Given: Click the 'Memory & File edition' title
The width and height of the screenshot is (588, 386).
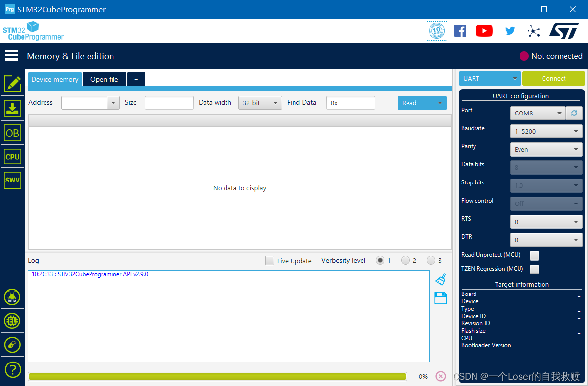Looking at the screenshot, I should pyautogui.click(x=70, y=56).
